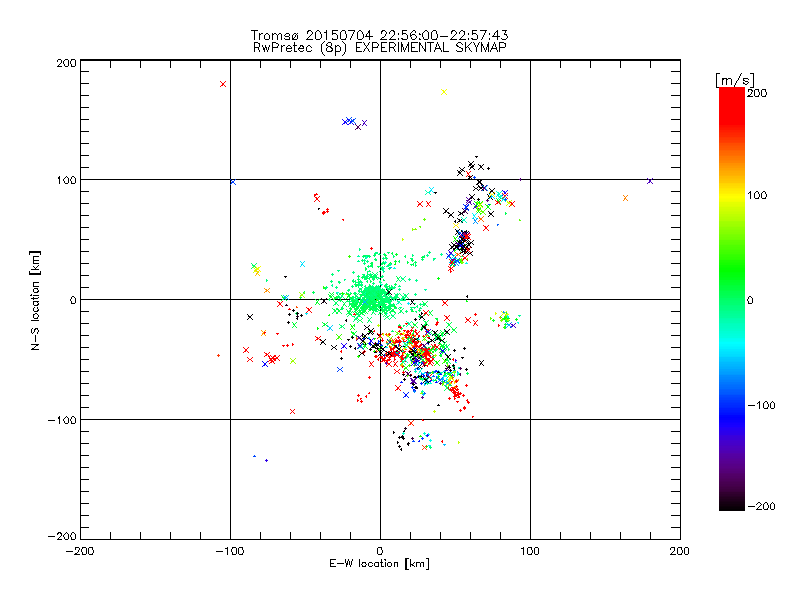Image resolution: width=800 pixels, height=600 pixels.
Task: Click the x-axis tick label '200'
Action: pyautogui.click(x=680, y=551)
